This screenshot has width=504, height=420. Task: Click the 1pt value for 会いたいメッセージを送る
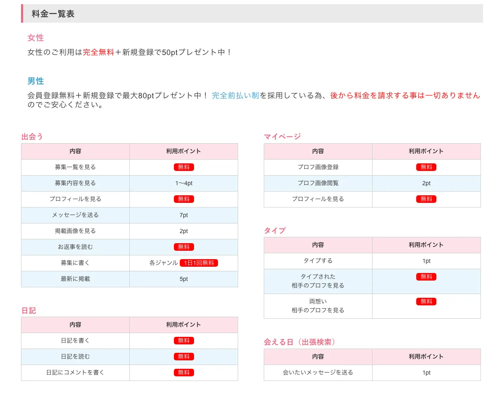pos(426,373)
